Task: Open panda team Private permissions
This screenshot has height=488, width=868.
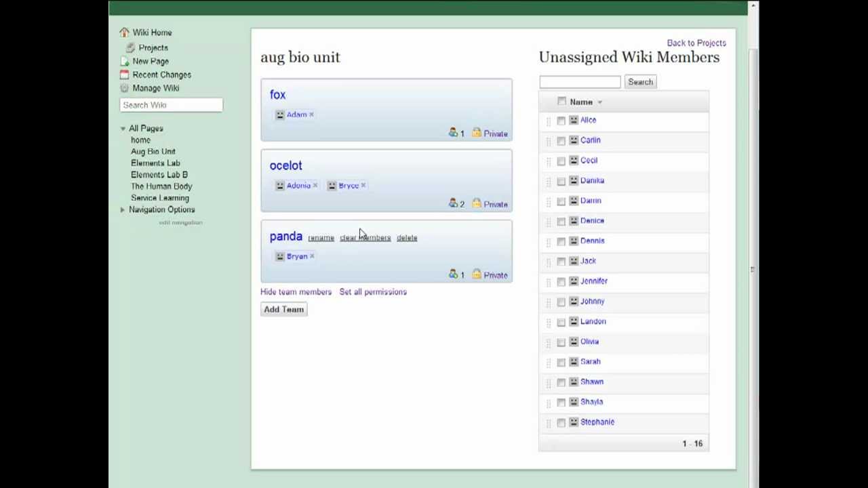Action: (x=495, y=275)
